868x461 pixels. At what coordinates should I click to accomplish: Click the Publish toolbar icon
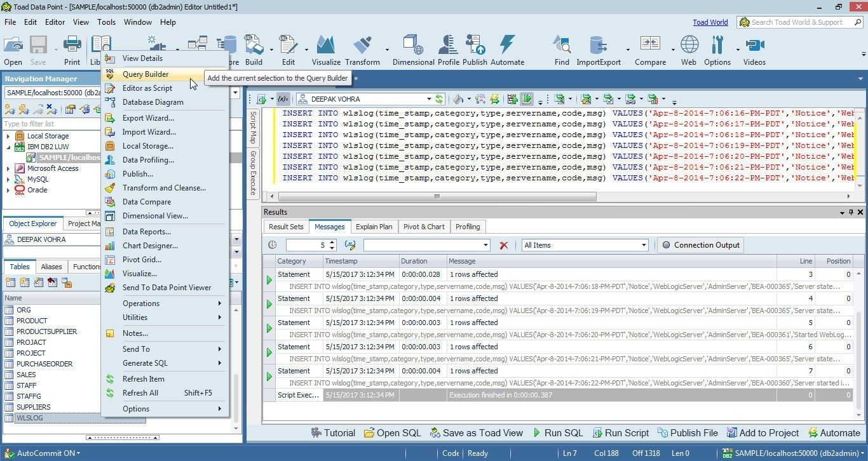[475, 51]
